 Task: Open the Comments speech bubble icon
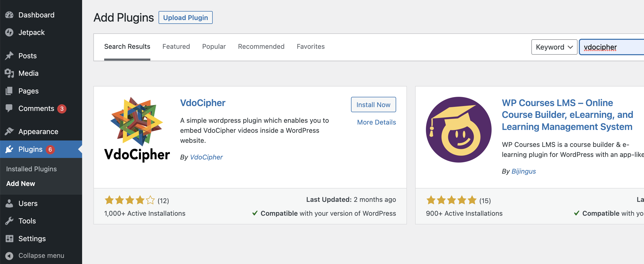click(9, 108)
